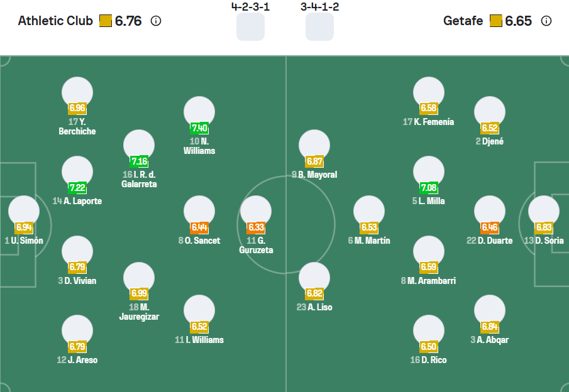Open M. Jauregizar's player name link
Screen dimensions: 569x392
tap(139, 312)
